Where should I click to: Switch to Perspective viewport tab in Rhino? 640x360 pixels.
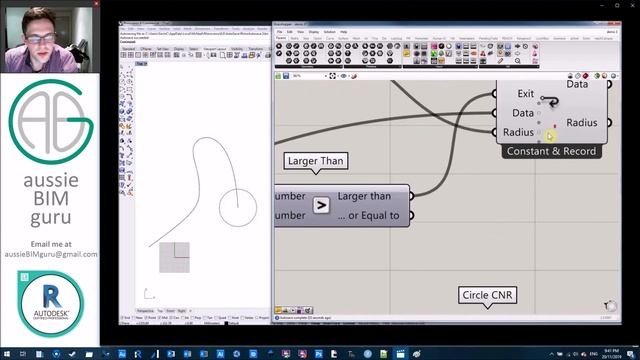tap(145, 311)
